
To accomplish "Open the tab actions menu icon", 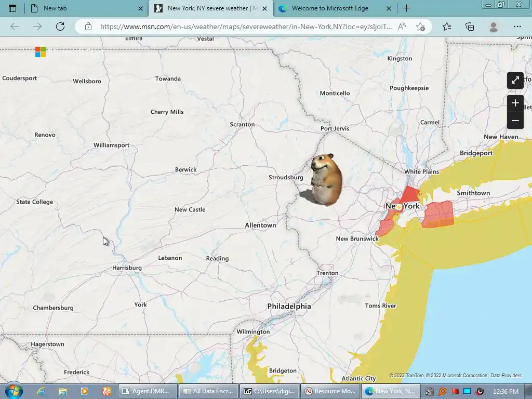I will [x=12, y=8].
